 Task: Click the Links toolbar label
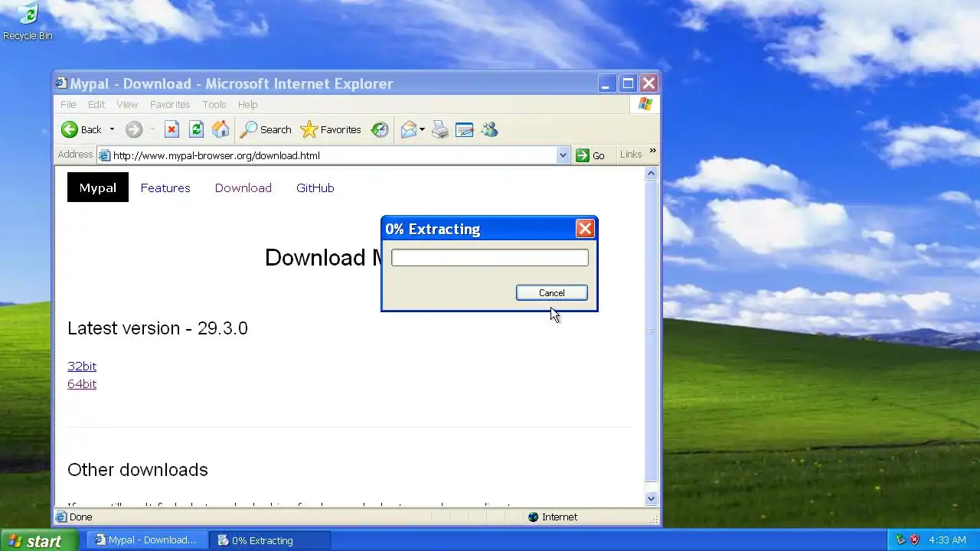click(x=631, y=155)
